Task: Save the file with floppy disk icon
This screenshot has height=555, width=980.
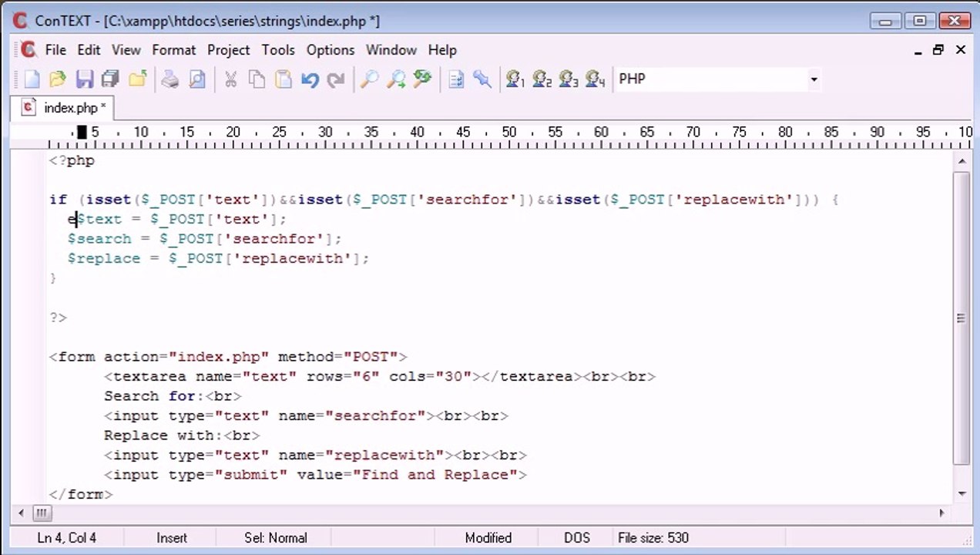Action: [84, 79]
